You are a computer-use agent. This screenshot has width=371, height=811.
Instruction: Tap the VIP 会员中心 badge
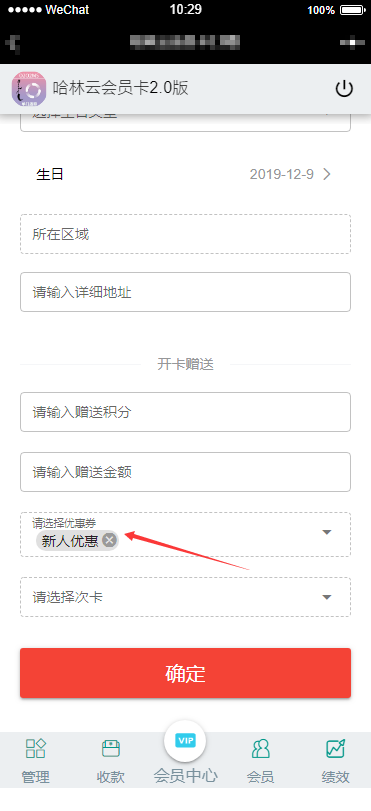point(185,741)
